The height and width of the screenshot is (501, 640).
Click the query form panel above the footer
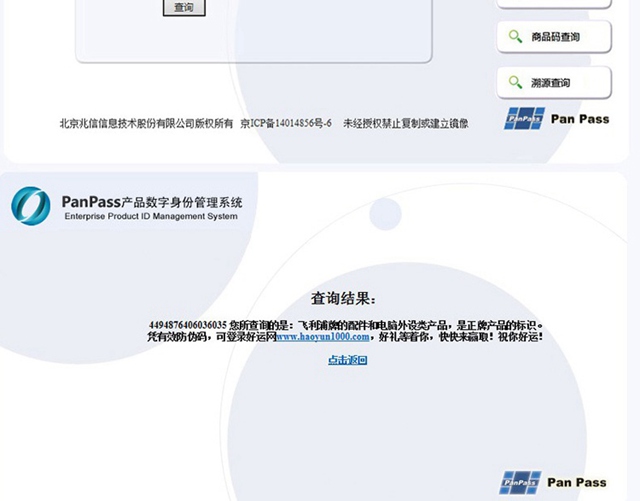(x=254, y=35)
